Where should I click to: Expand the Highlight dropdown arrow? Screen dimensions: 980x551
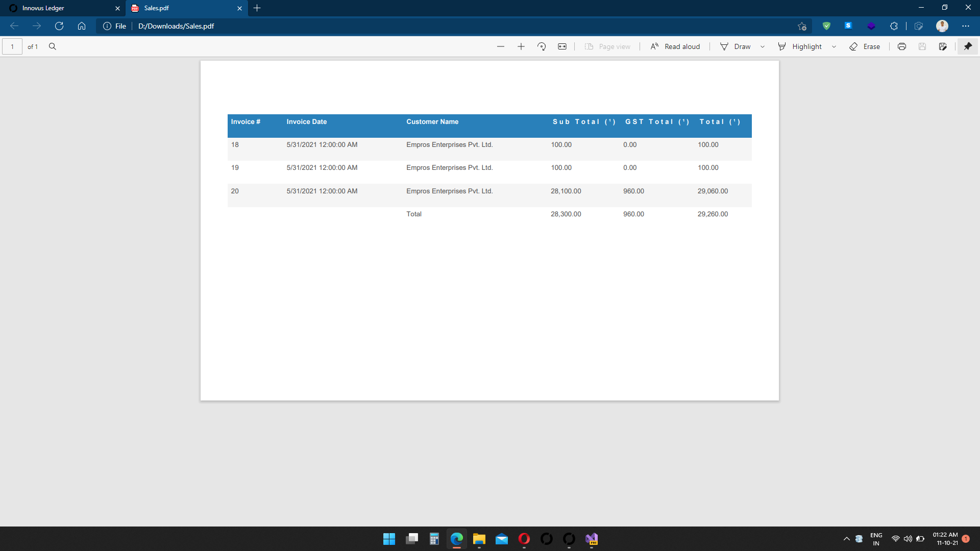(834, 46)
